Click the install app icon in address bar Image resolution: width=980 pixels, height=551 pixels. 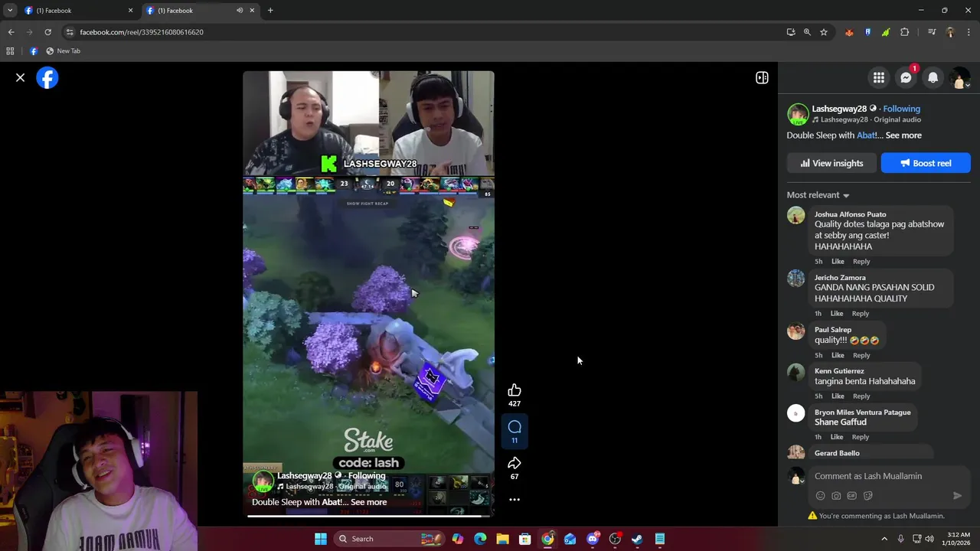tap(791, 32)
